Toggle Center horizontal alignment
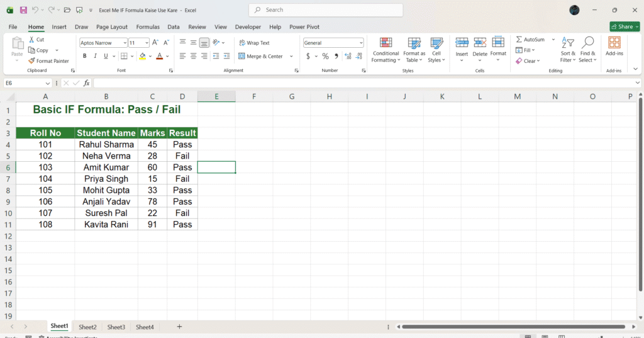Image resolution: width=644 pixels, height=338 pixels. click(x=194, y=56)
